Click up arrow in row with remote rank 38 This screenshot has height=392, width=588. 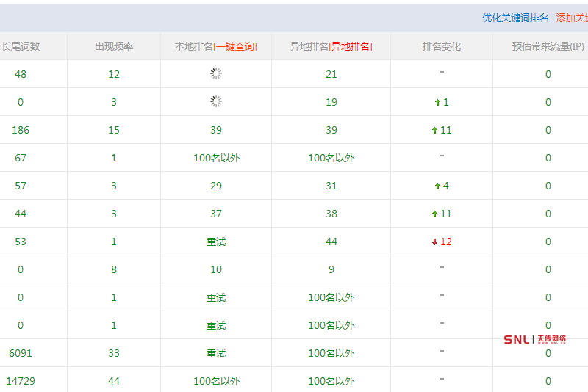pos(435,214)
